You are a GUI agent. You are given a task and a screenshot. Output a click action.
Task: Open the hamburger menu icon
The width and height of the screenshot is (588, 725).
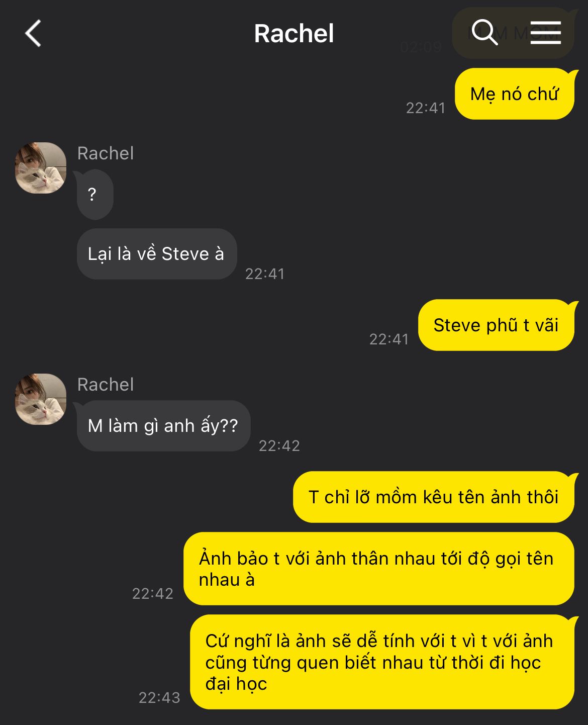pos(545,33)
